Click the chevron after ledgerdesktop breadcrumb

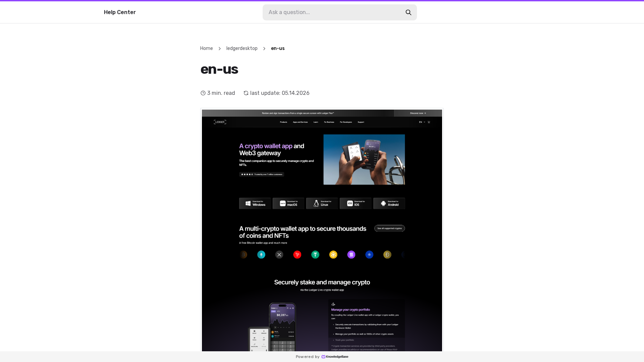[x=264, y=49]
